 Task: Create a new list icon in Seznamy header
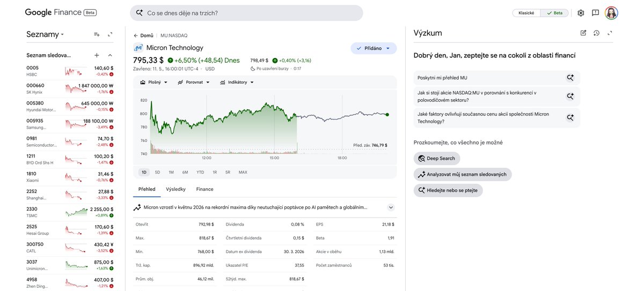tap(97, 34)
